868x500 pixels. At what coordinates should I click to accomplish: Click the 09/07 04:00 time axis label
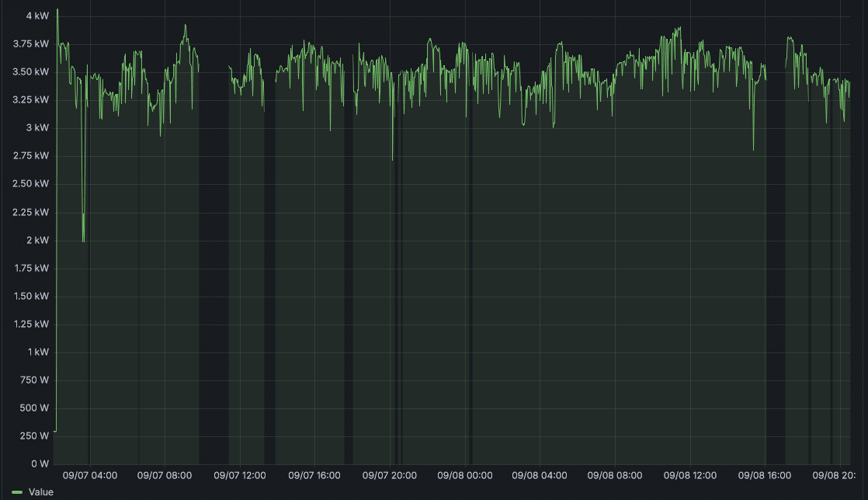point(90,475)
